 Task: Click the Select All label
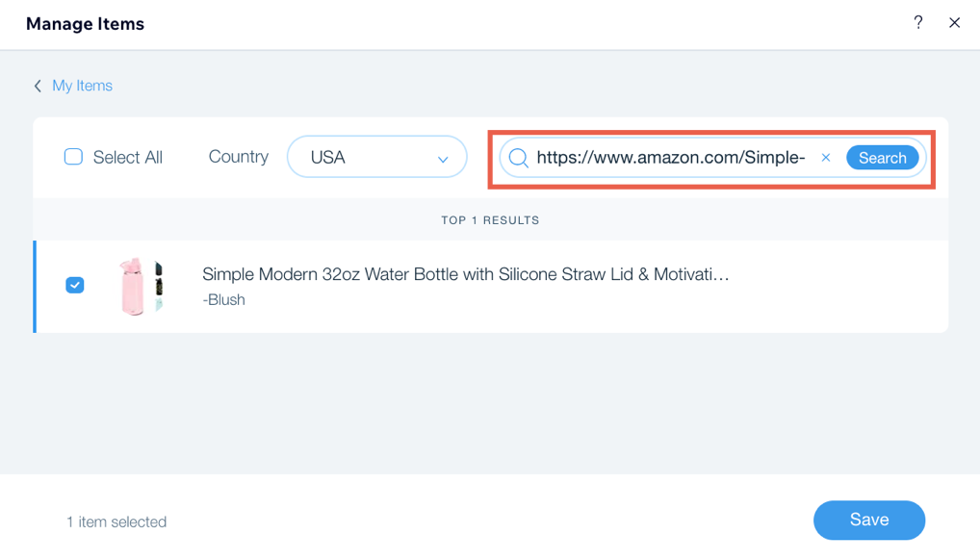(x=127, y=158)
